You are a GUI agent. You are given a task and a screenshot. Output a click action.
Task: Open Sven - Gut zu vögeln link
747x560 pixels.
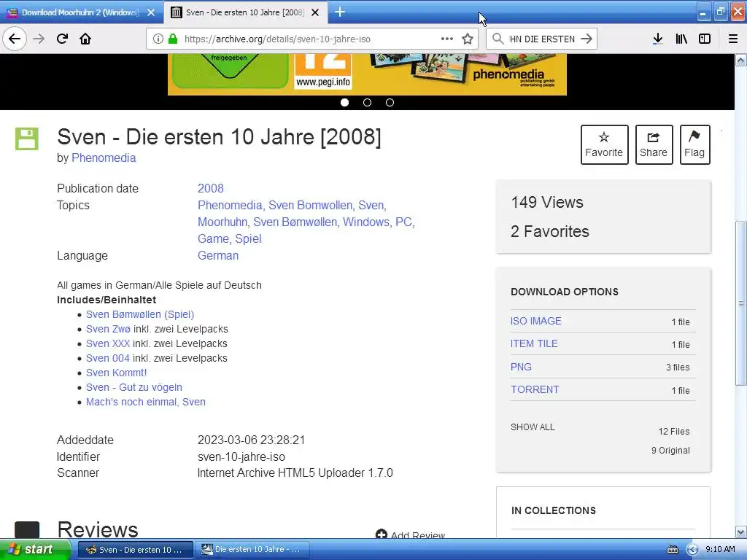coord(134,387)
